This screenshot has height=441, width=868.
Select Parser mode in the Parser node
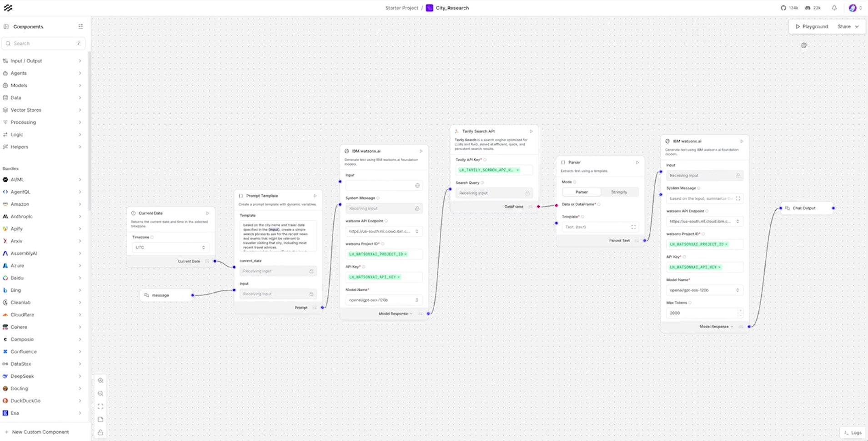click(582, 192)
